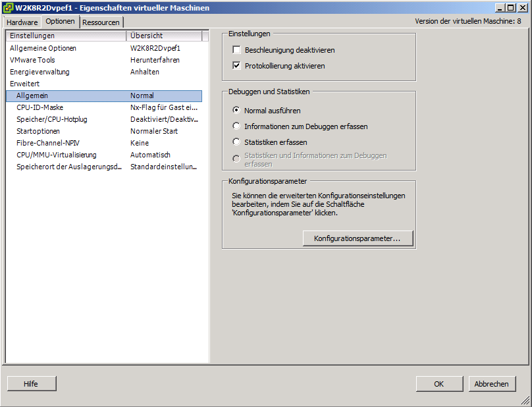Click the Einstellungen column header
Image resolution: width=532 pixels, height=407 pixels.
[x=66, y=36]
